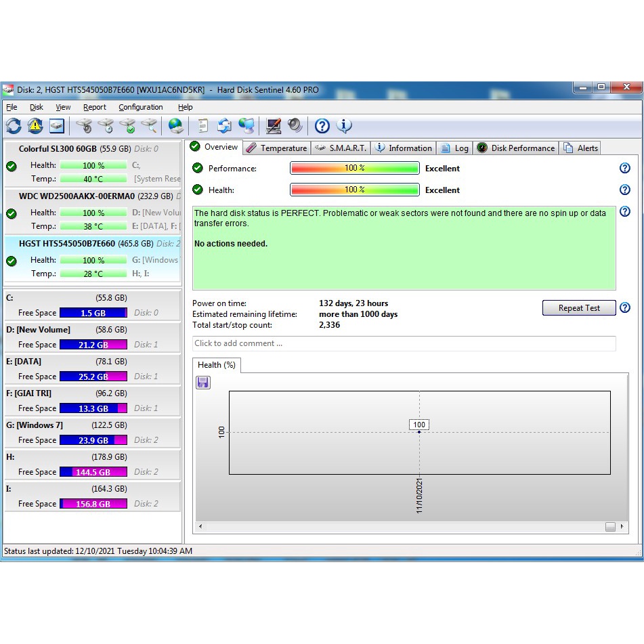The height and width of the screenshot is (644, 644).
Task: Click the speaker sound toolbar icon
Action: pos(295,126)
